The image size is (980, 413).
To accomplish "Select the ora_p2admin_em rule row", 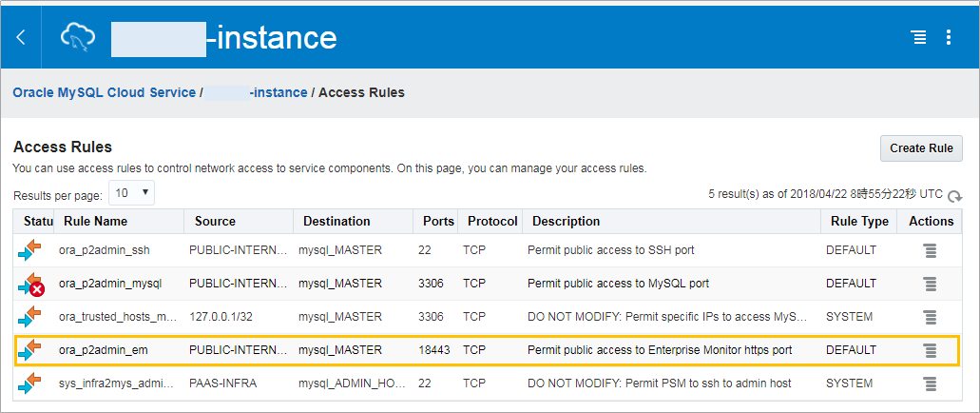I will point(487,350).
